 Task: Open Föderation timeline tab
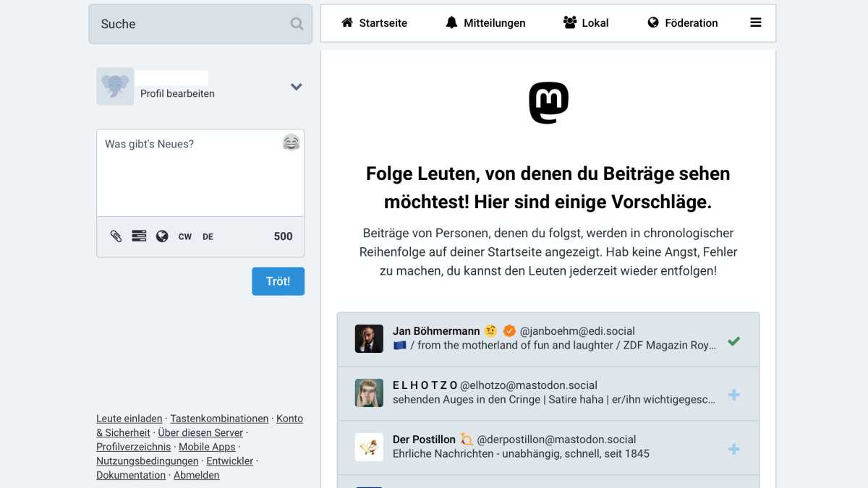(x=682, y=23)
